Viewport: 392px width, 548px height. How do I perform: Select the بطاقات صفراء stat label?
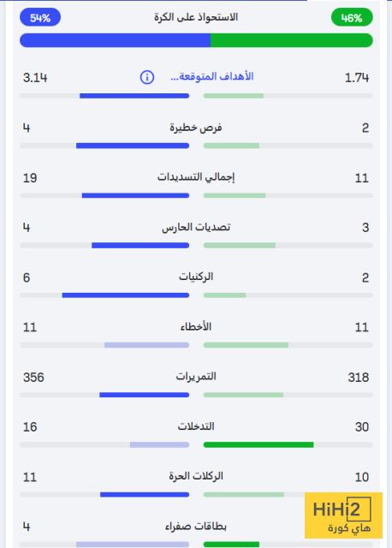(x=196, y=526)
